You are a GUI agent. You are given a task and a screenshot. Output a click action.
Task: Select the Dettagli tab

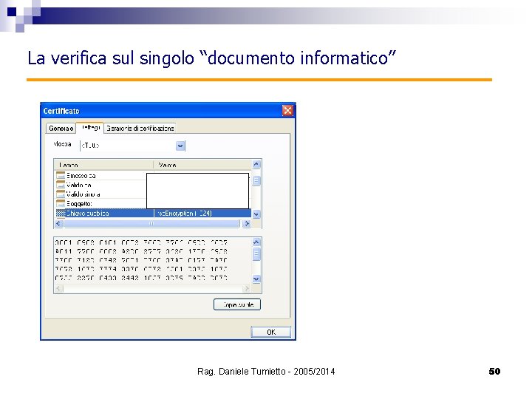tap(90, 128)
